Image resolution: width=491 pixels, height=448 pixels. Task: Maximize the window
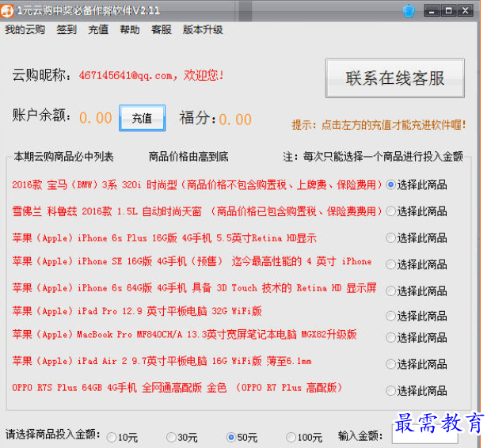pyautogui.click(x=449, y=11)
